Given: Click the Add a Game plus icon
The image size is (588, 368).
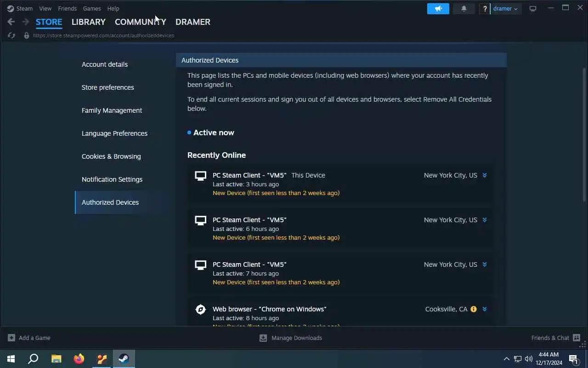Looking at the screenshot, I should 11,338.
